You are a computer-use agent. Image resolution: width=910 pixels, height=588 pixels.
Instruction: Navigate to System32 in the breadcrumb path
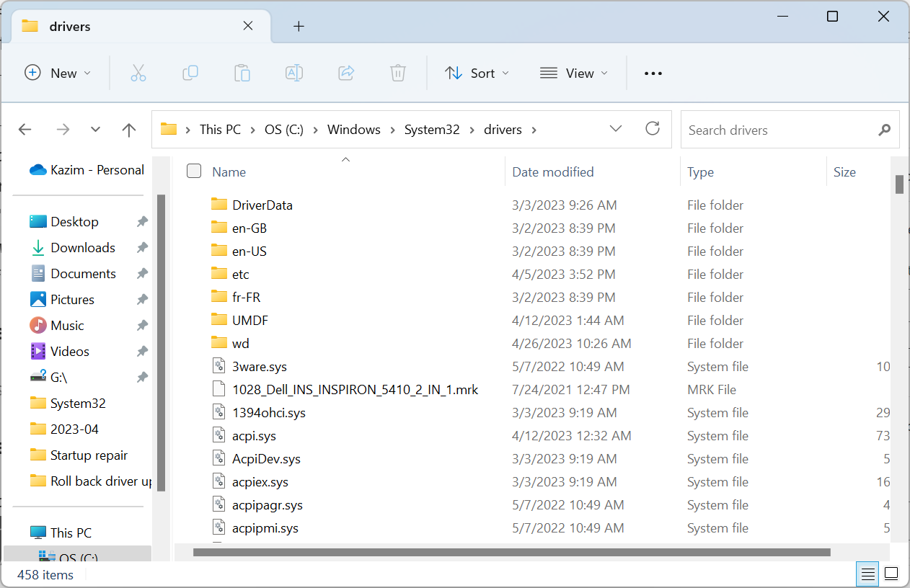(x=431, y=129)
